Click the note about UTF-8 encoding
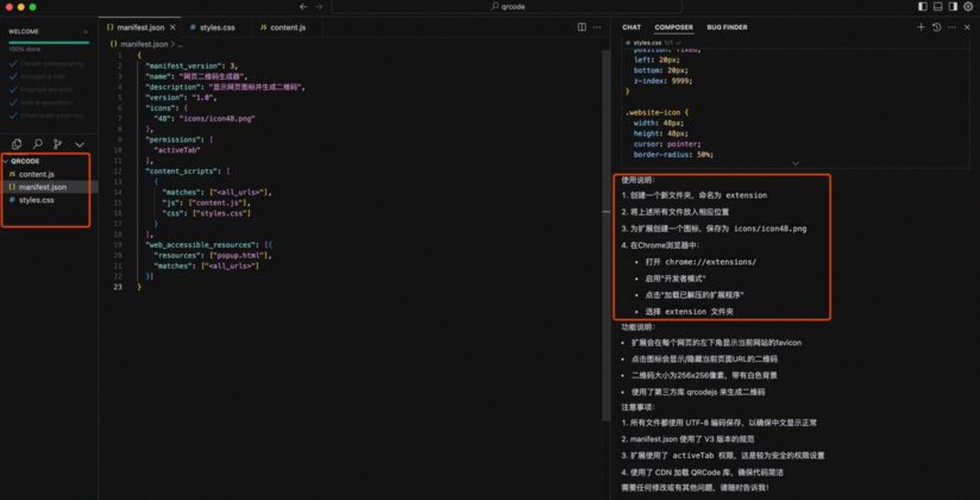Screen dimensions: 980x500 719,423
